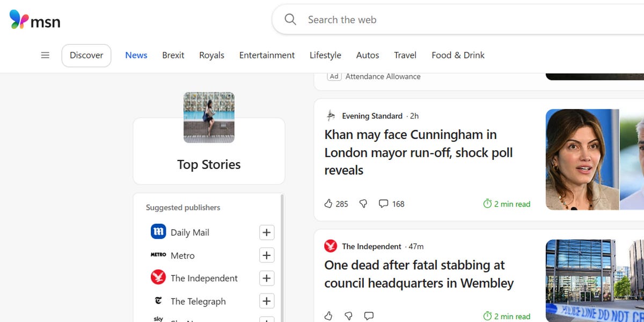Click the 47m timestamp
644x322 pixels.
click(416, 246)
